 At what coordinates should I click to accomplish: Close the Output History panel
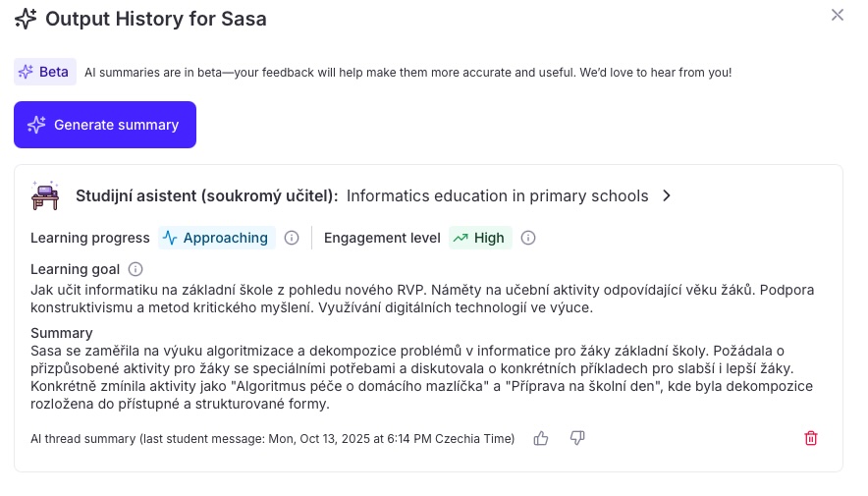tap(838, 15)
